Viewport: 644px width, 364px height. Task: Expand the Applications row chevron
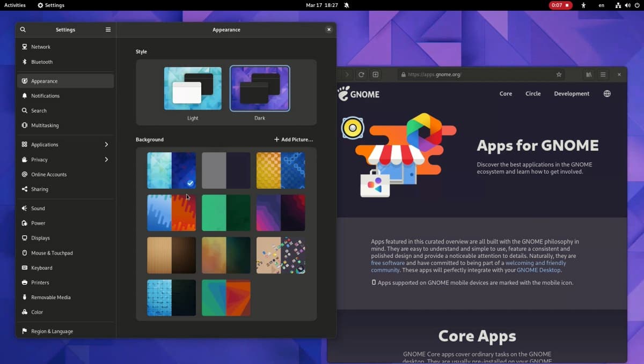(x=106, y=144)
